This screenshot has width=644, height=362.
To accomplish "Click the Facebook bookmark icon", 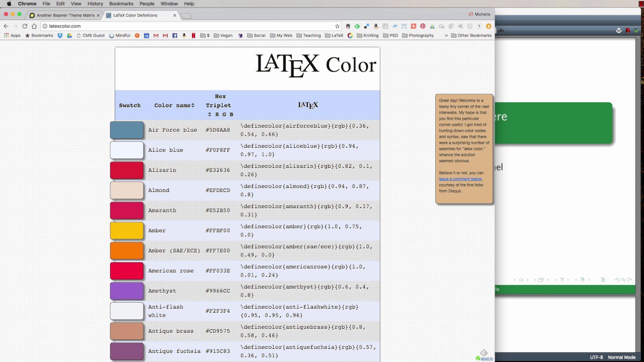I will pos(175,36).
